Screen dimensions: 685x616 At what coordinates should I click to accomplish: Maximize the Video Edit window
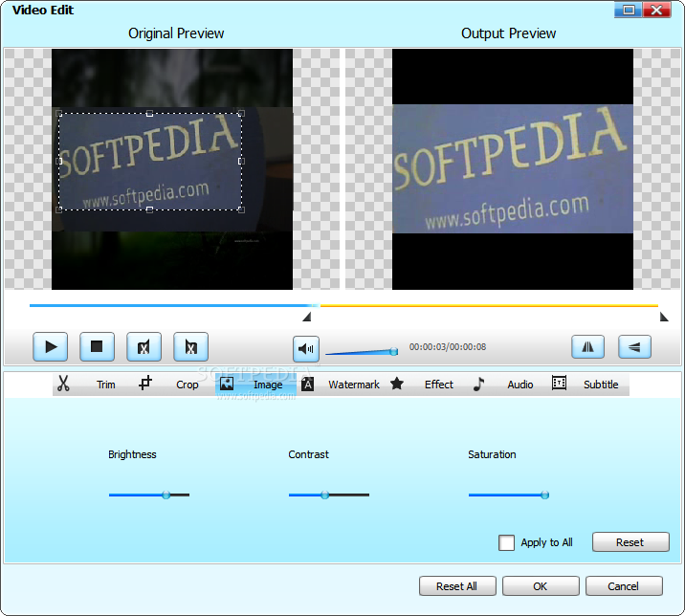(629, 11)
